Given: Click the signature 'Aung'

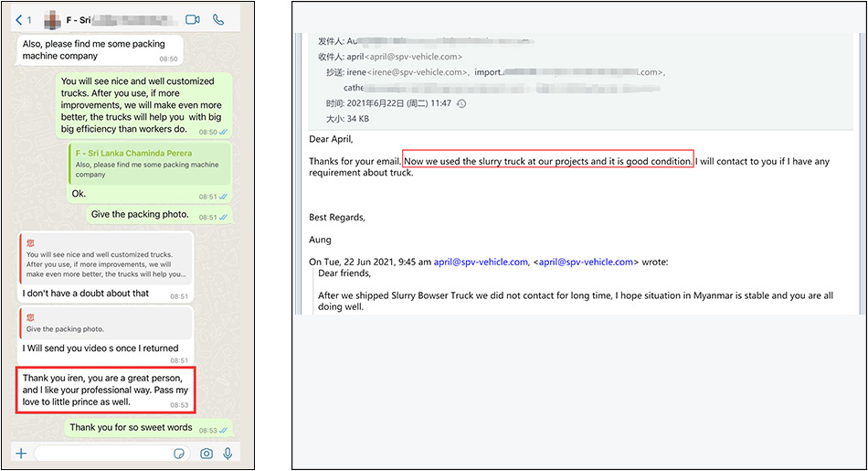Looking at the screenshot, I should 320,240.
